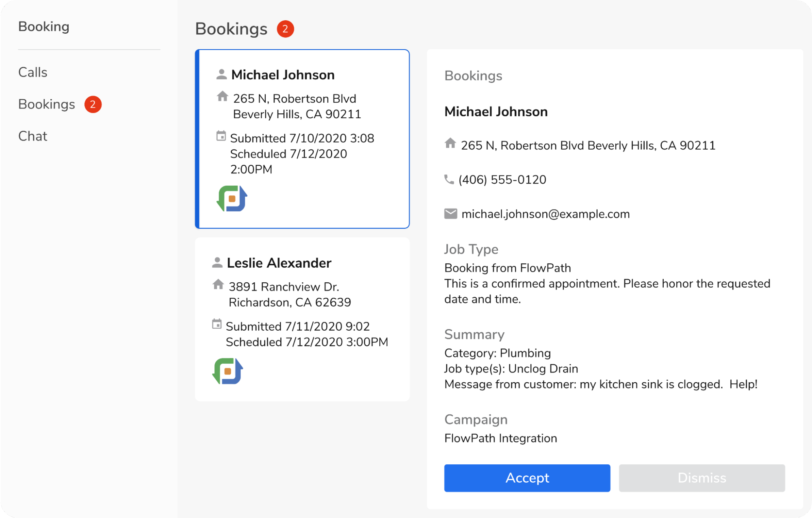
Task: Open the Chat section
Action: [x=32, y=136]
